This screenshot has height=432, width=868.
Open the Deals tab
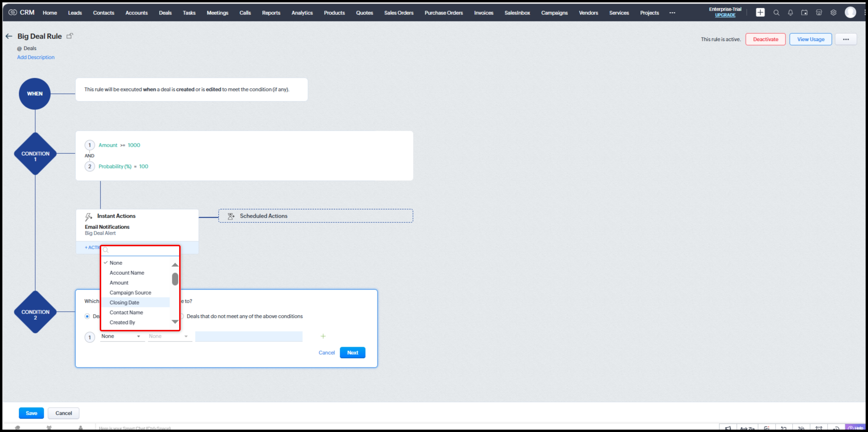click(165, 13)
